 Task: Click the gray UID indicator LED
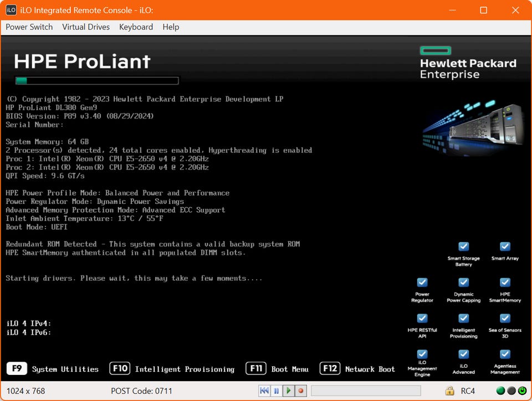[511, 391]
